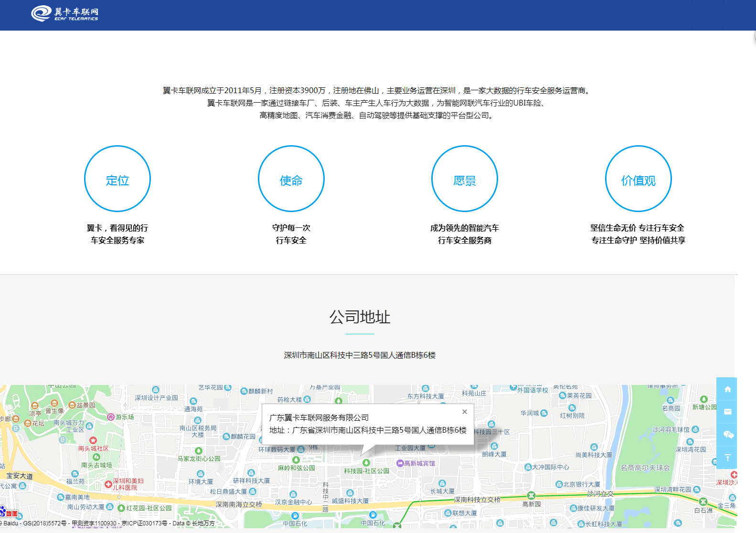Click the caption 坚信生命无价 专注行车安全
756x533 pixels.
tap(637, 228)
